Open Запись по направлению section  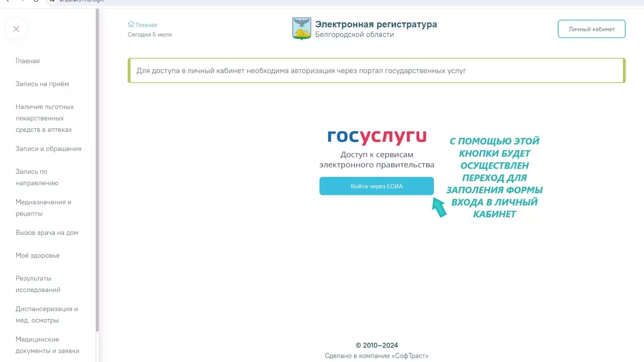[x=37, y=177]
